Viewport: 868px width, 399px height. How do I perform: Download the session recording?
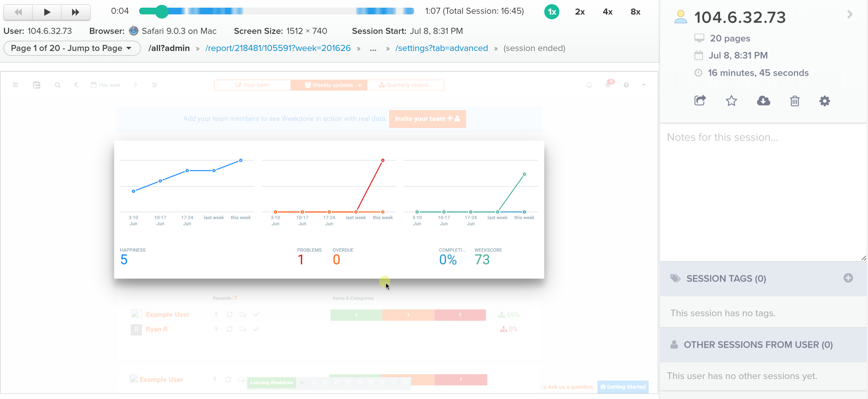point(763,101)
